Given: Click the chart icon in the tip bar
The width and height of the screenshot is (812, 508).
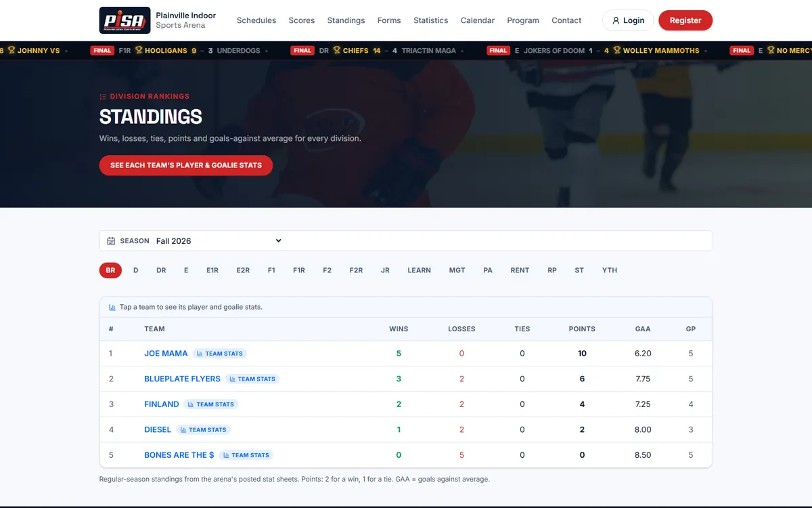Looking at the screenshot, I should [x=112, y=307].
